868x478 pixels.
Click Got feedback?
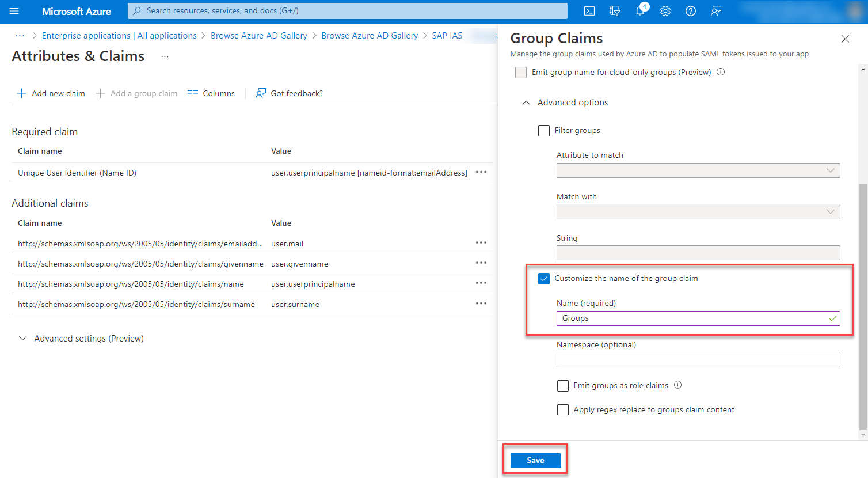coord(289,93)
